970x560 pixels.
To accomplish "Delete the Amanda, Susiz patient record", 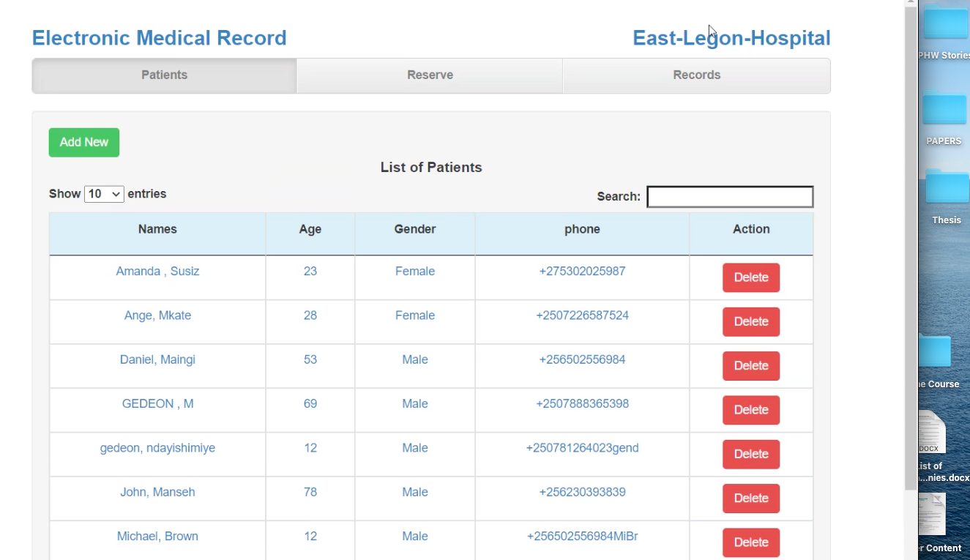I will point(751,277).
